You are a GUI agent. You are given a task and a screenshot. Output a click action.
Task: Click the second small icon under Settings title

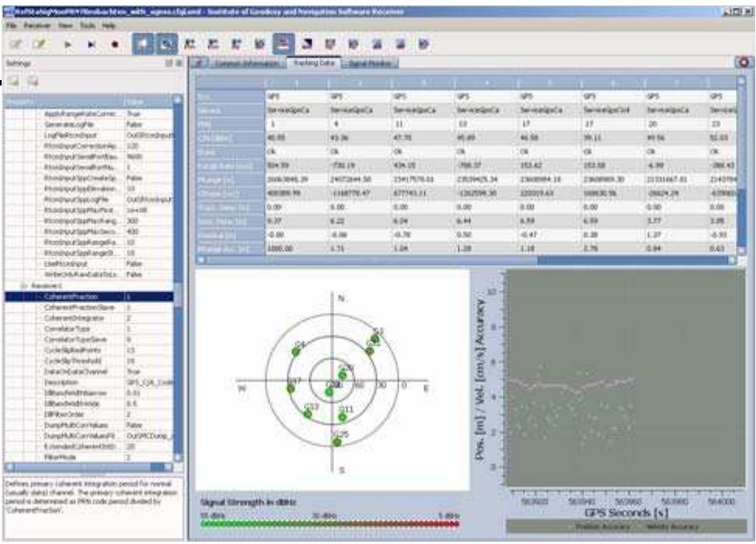coord(33,82)
